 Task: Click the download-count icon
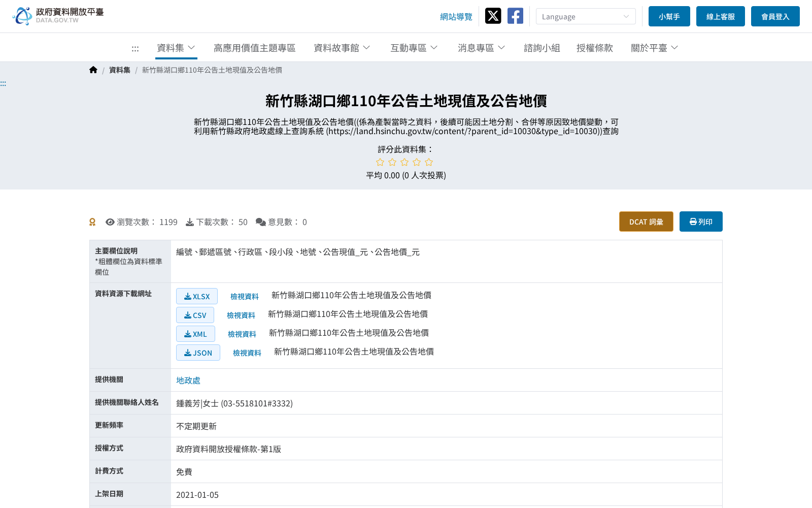tap(190, 222)
